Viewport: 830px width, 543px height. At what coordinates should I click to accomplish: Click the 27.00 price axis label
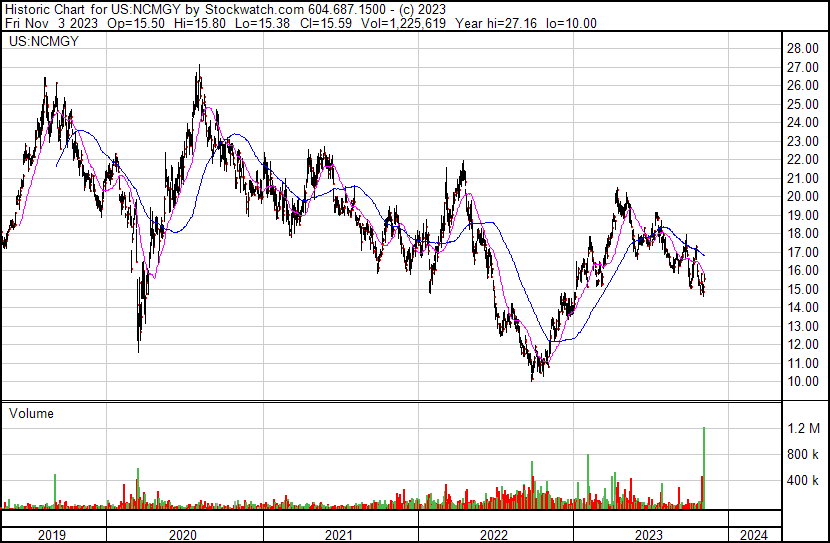803,67
